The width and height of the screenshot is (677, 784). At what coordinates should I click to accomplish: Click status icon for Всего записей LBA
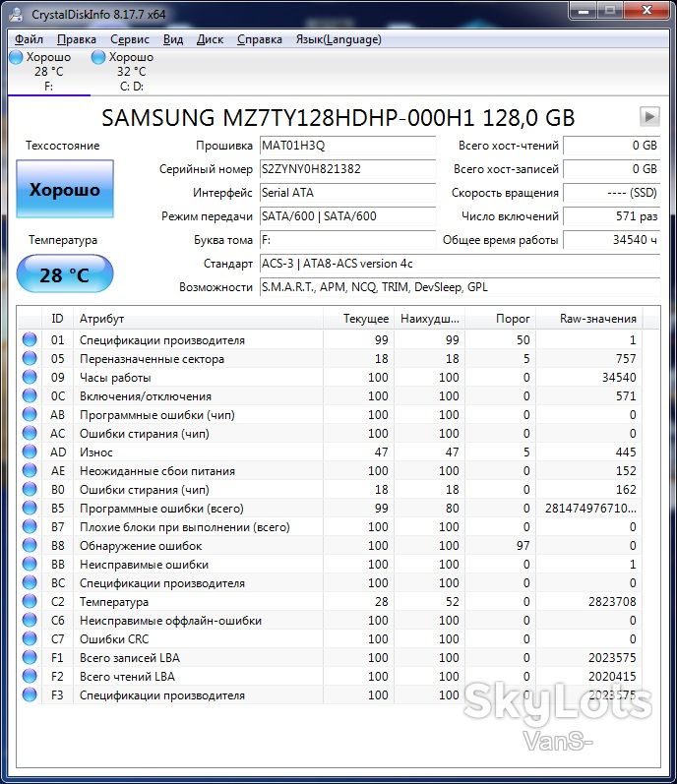click(x=30, y=657)
